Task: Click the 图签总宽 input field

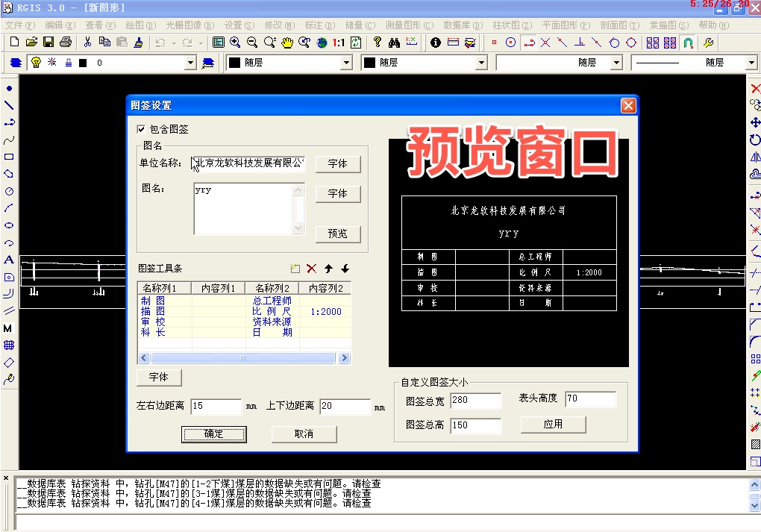Action: pyautogui.click(x=475, y=400)
